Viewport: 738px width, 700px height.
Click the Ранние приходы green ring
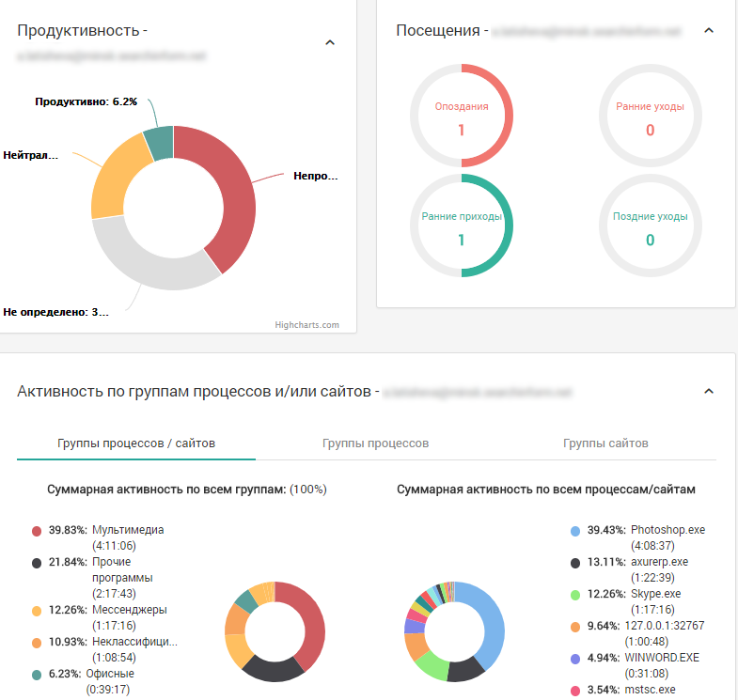click(x=462, y=226)
